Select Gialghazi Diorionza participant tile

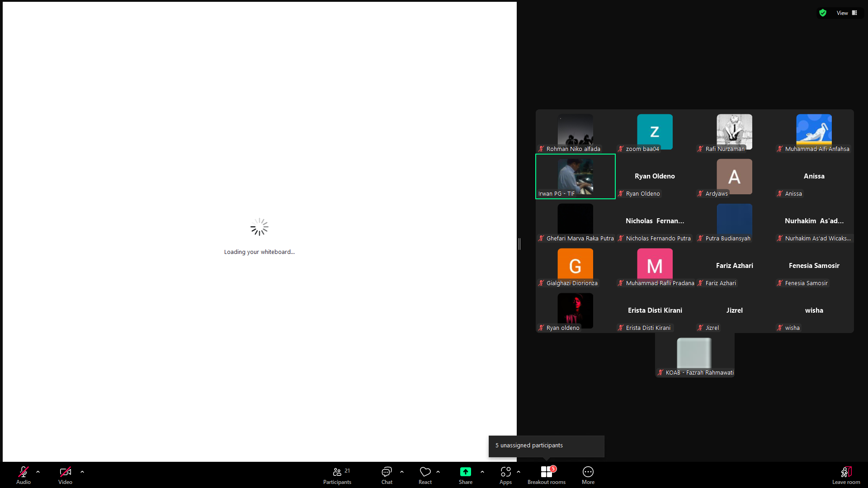click(576, 266)
